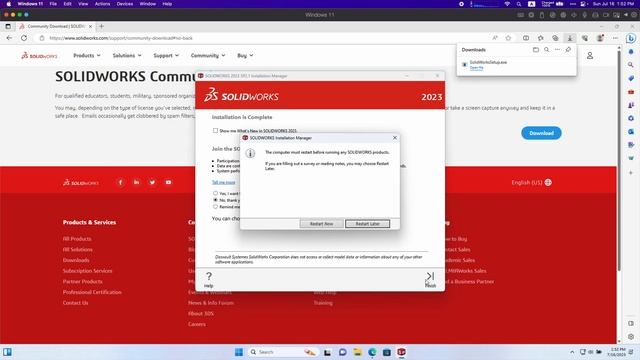Close the SOLIDWORKS Installation Manager restart dialog
Viewport: 640px width, 360px height.
(395, 138)
